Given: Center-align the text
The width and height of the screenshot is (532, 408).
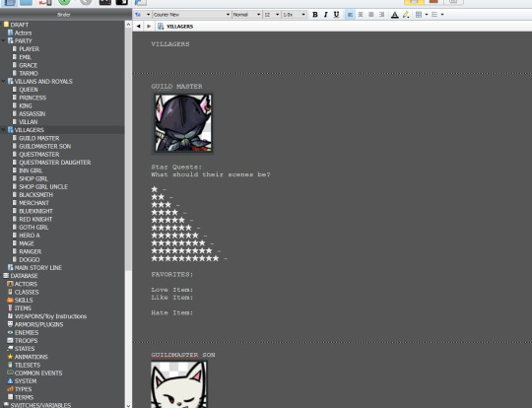Looking at the screenshot, I should [361, 15].
